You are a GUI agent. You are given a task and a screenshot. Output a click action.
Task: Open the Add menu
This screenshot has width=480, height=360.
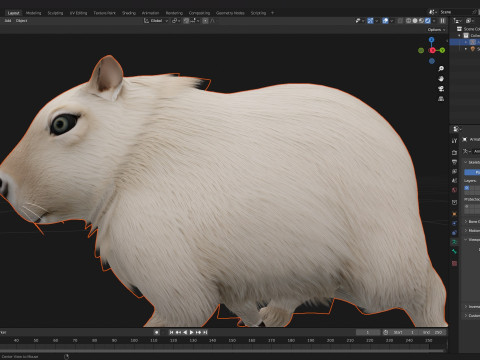(x=8, y=21)
